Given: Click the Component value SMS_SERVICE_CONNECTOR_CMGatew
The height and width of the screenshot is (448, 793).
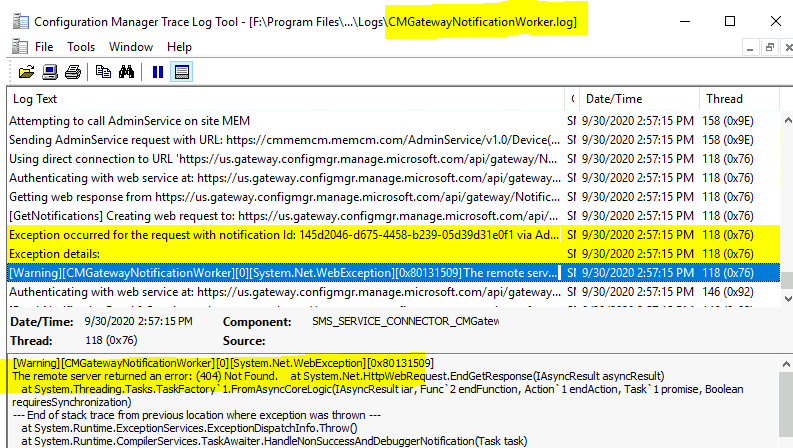Looking at the screenshot, I should [406, 321].
